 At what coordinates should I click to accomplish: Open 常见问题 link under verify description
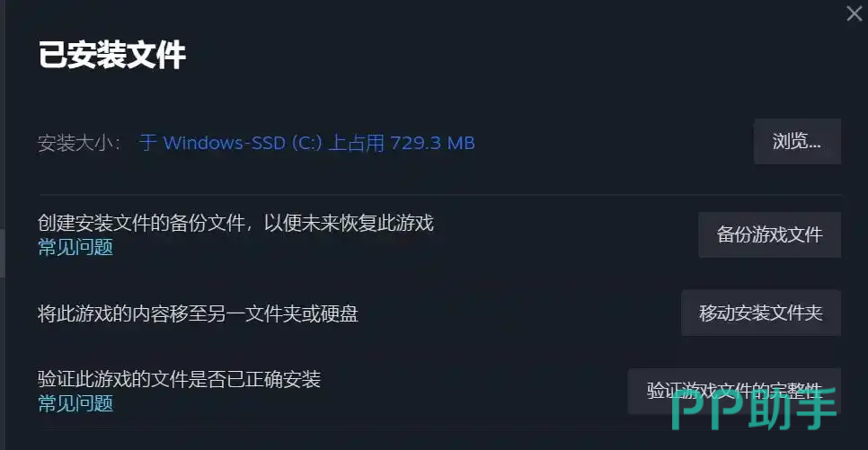click(75, 403)
